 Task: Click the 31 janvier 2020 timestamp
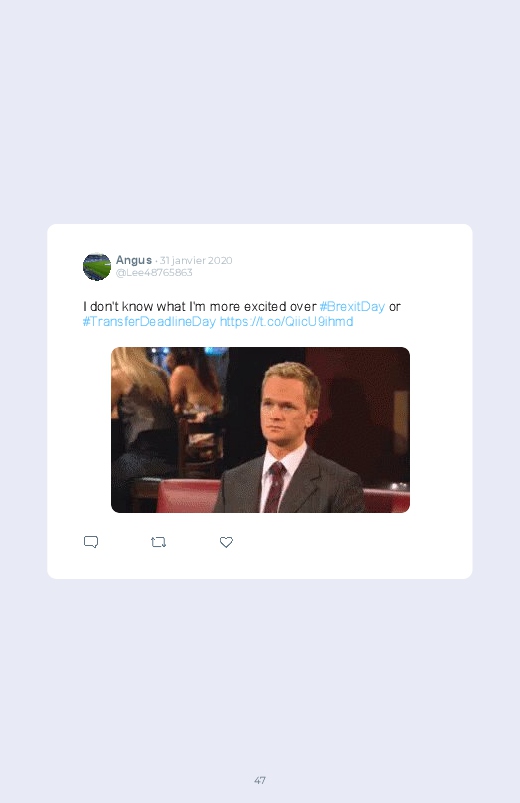[x=196, y=260]
